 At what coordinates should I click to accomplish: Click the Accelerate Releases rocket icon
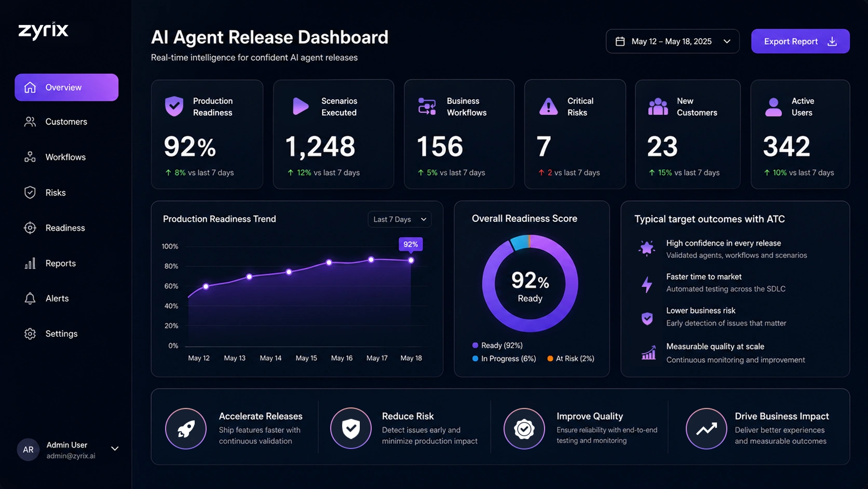(186, 429)
